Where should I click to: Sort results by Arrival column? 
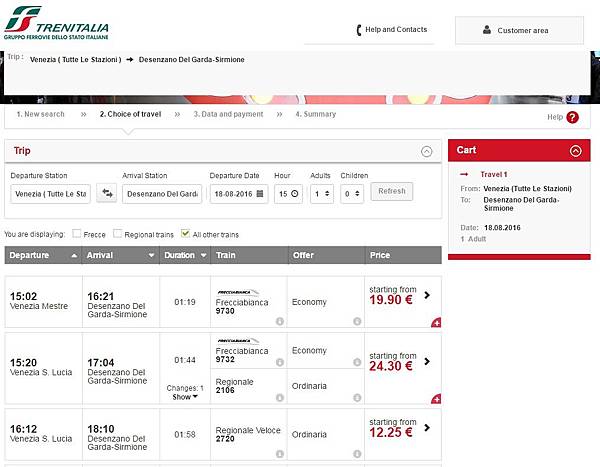coord(120,255)
